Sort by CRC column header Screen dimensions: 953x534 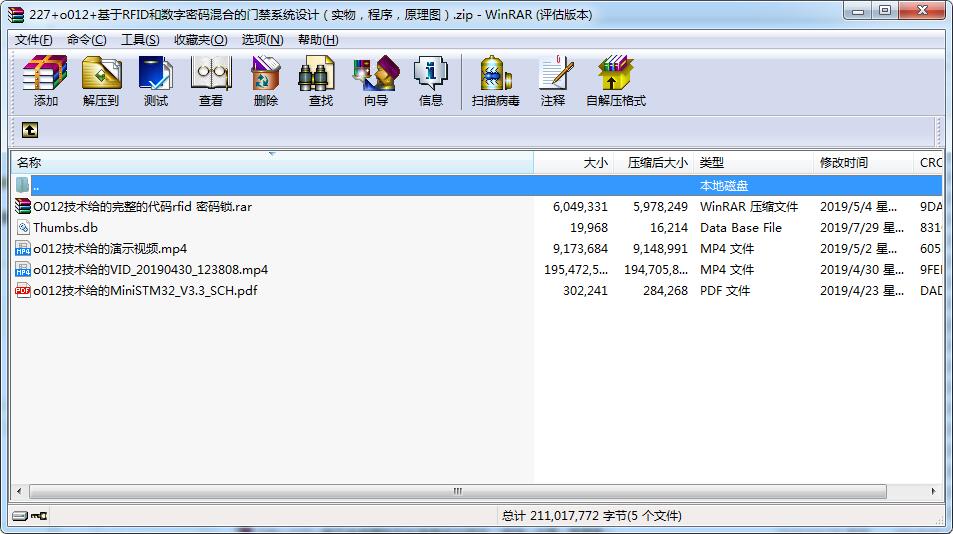927,163
